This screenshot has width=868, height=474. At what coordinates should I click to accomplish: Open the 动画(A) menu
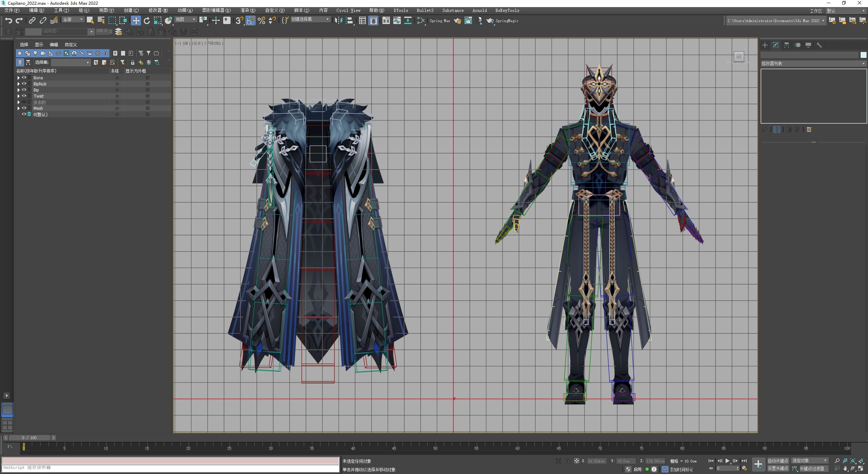pyautogui.click(x=185, y=11)
